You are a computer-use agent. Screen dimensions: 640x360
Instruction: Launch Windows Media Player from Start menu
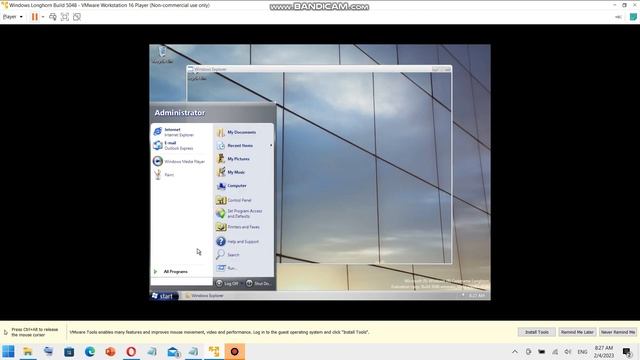pos(180,161)
